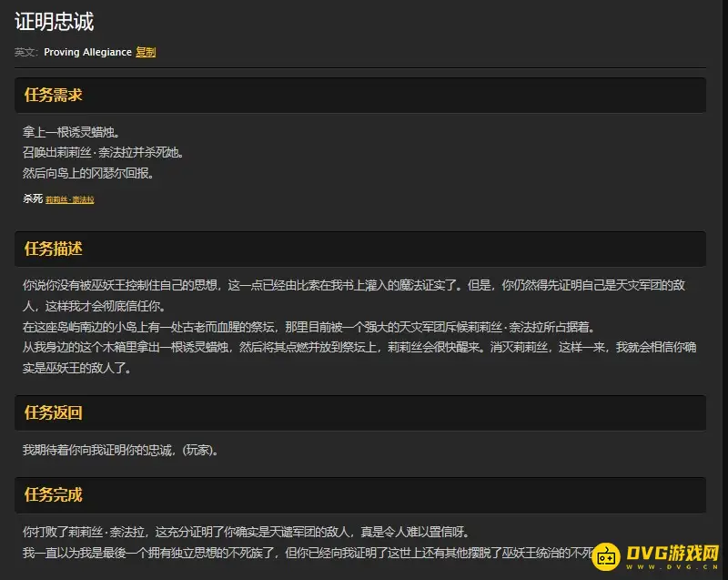This screenshot has height=580, width=728.
Task: Click the 复制 copy link beside Proving Allegiance
Action: pyautogui.click(x=146, y=52)
